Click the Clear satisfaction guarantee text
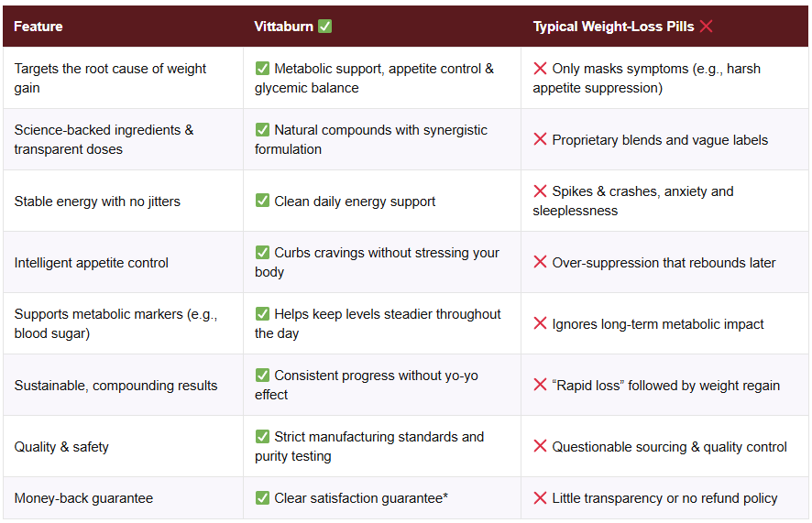 click(361, 499)
